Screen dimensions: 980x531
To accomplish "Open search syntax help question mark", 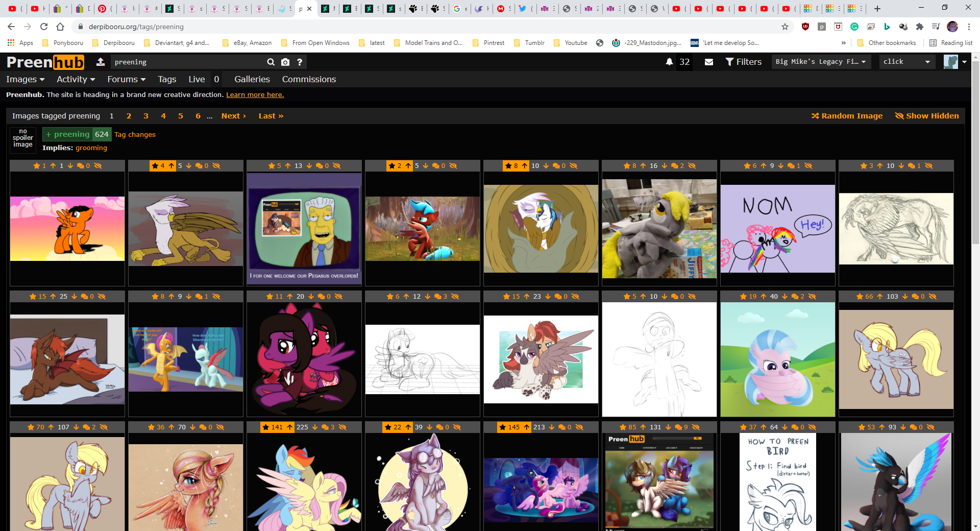I will tap(300, 62).
